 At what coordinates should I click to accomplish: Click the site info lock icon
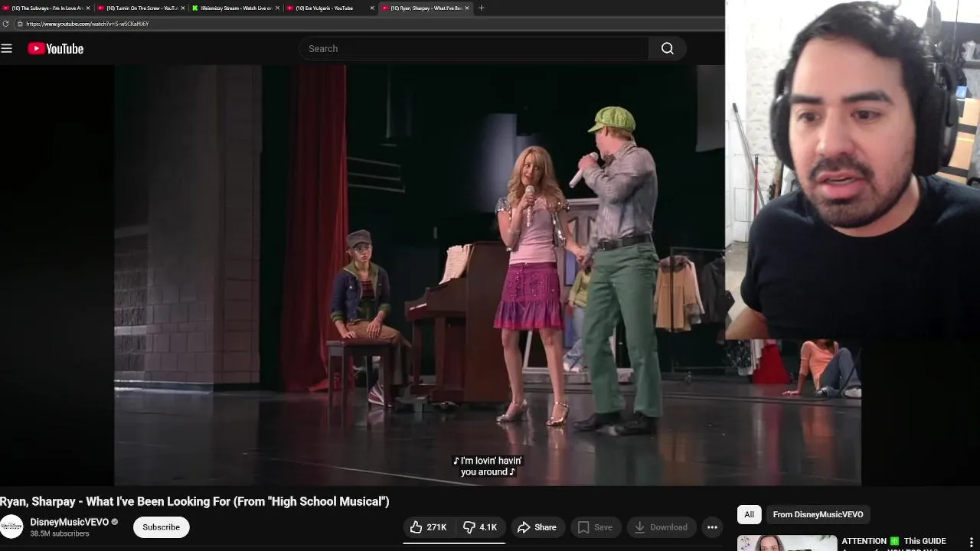pyautogui.click(x=19, y=24)
